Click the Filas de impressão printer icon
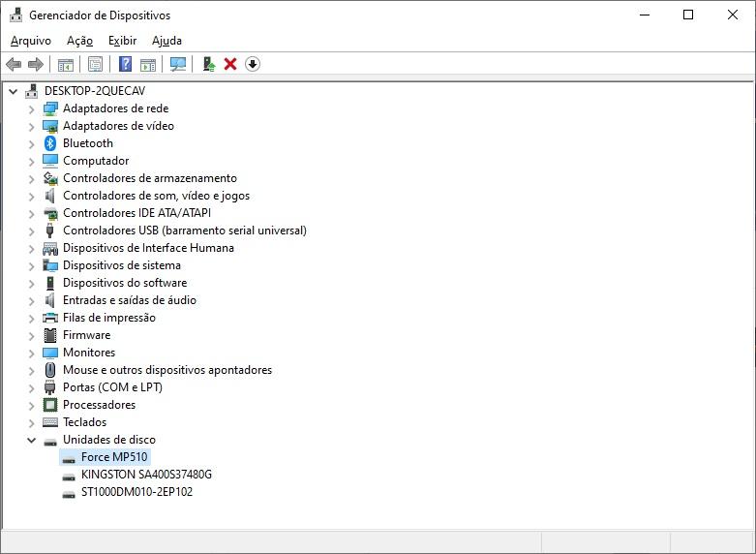This screenshot has height=554, width=756. (x=50, y=318)
